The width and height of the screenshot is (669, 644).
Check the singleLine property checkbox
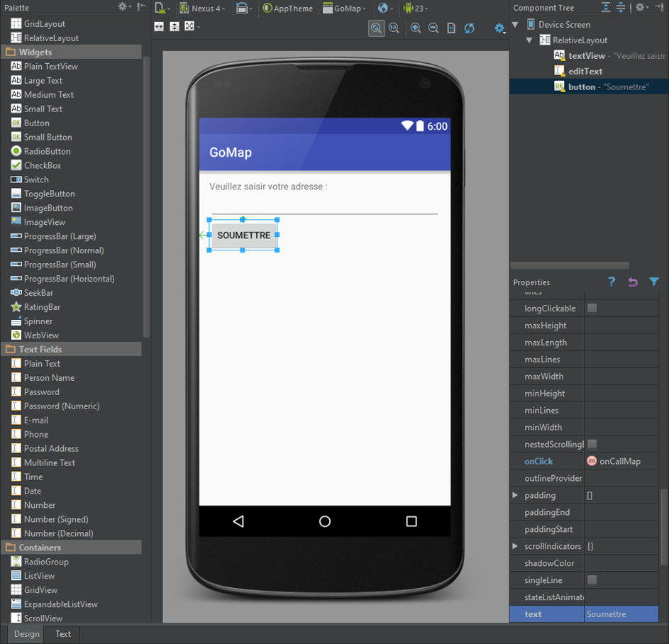(592, 580)
